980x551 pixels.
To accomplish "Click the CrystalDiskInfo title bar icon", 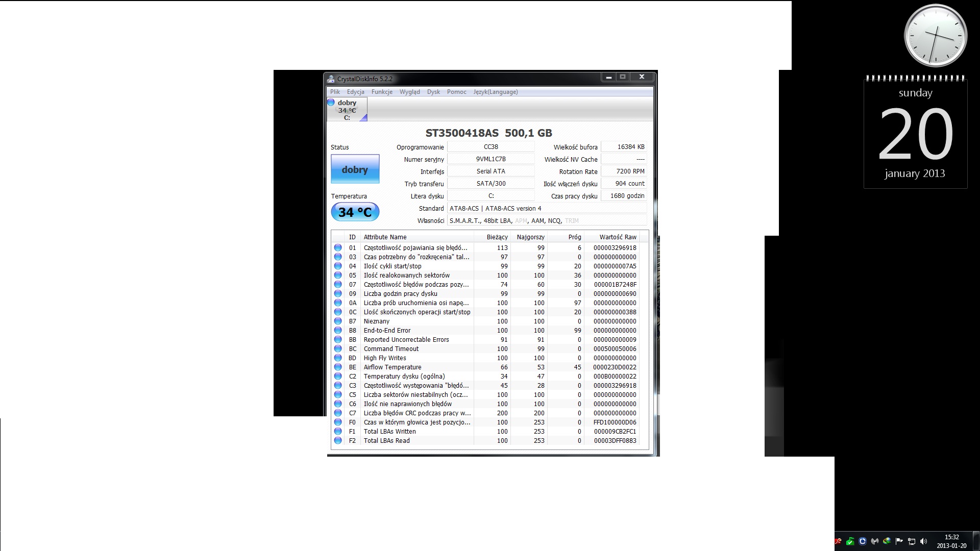I will pyautogui.click(x=331, y=79).
